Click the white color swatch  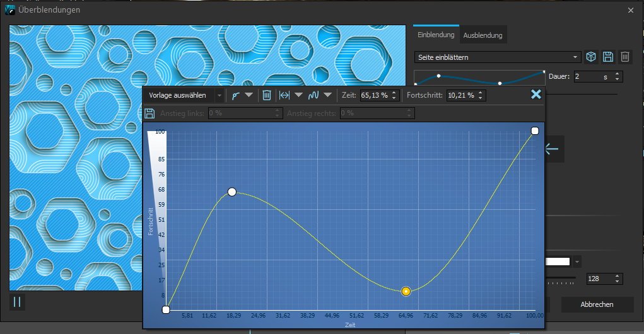(558, 262)
